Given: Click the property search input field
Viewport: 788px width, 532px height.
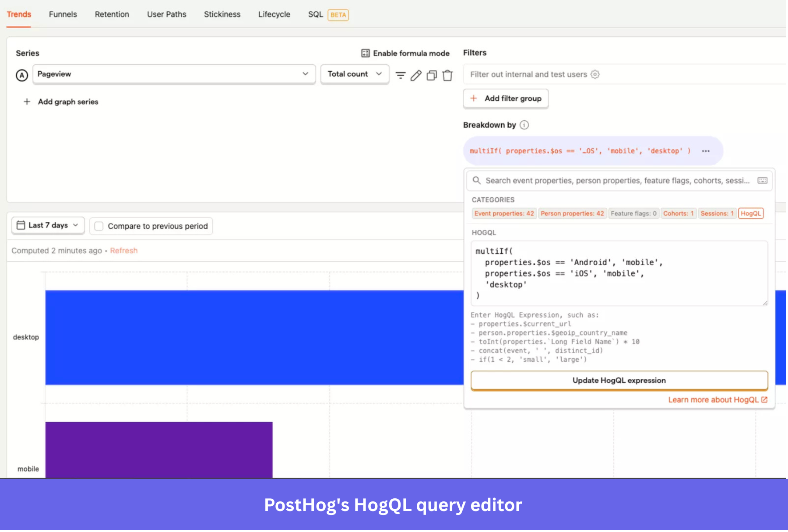Looking at the screenshot, I should [619, 181].
